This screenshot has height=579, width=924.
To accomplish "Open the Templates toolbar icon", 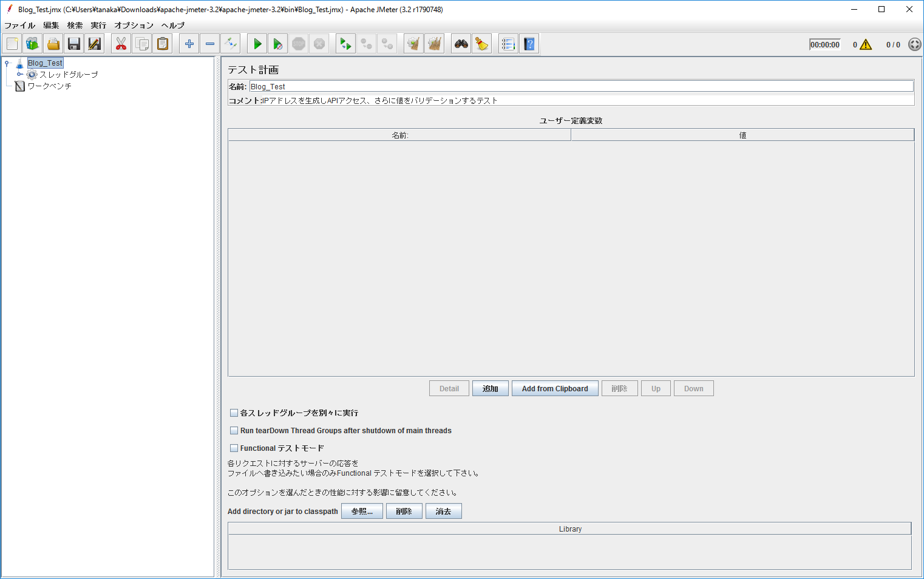I will pyautogui.click(x=33, y=44).
